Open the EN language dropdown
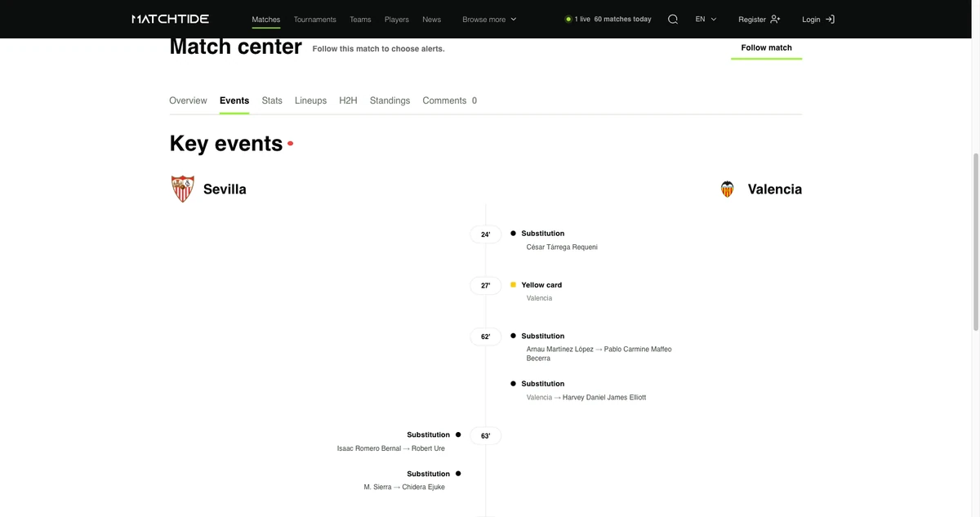980x517 pixels. pos(706,19)
